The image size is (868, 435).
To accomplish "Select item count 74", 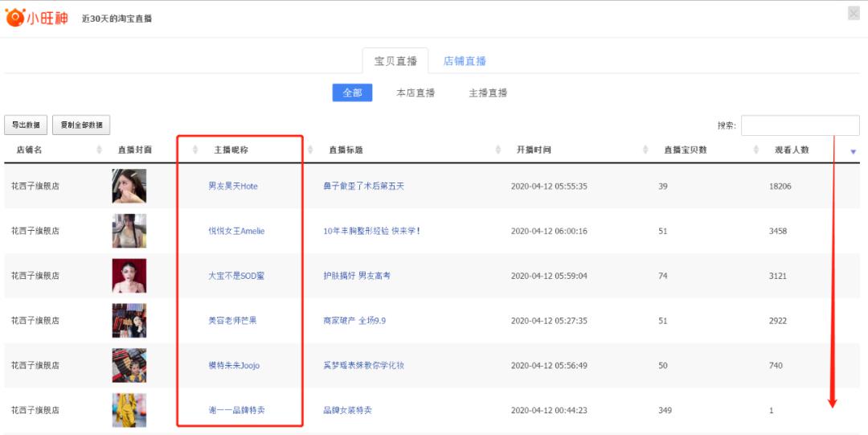I will (x=662, y=276).
